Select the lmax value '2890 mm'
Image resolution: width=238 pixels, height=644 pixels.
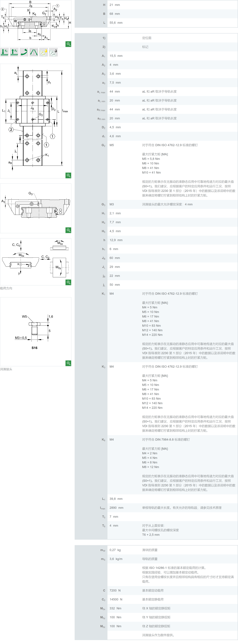point(116,508)
